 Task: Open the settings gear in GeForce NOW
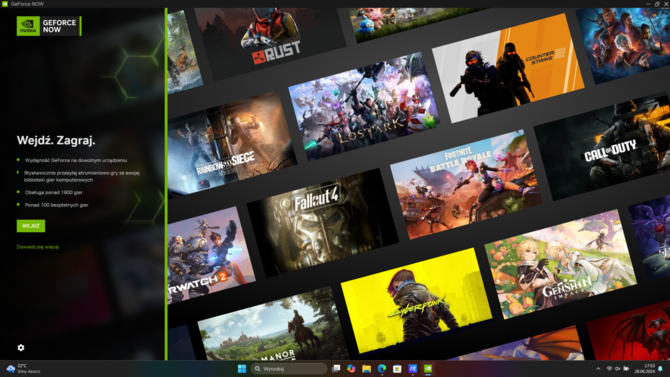click(x=21, y=348)
